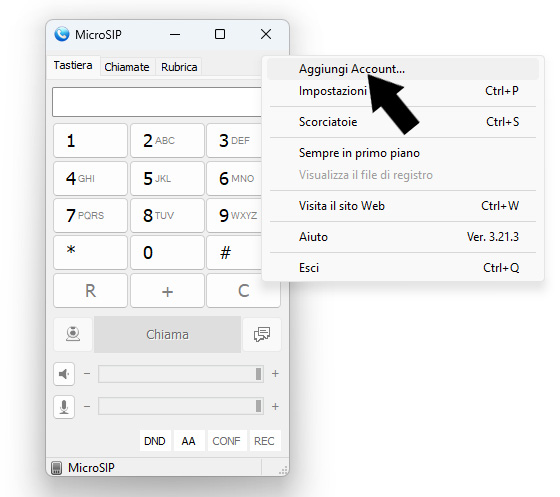Open Aiuto menu entry

click(x=403, y=237)
